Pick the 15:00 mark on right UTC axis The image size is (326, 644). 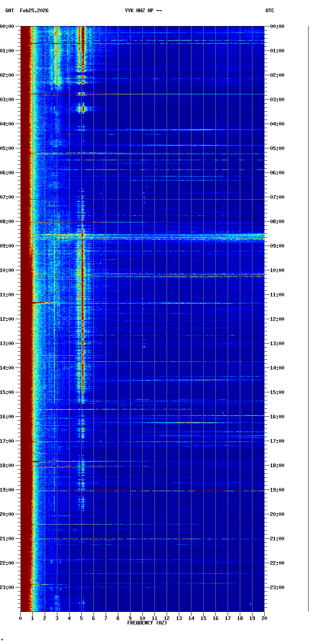click(277, 392)
